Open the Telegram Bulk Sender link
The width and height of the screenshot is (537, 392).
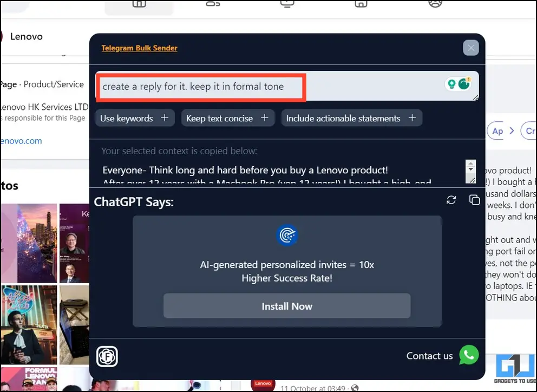coord(139,48)
